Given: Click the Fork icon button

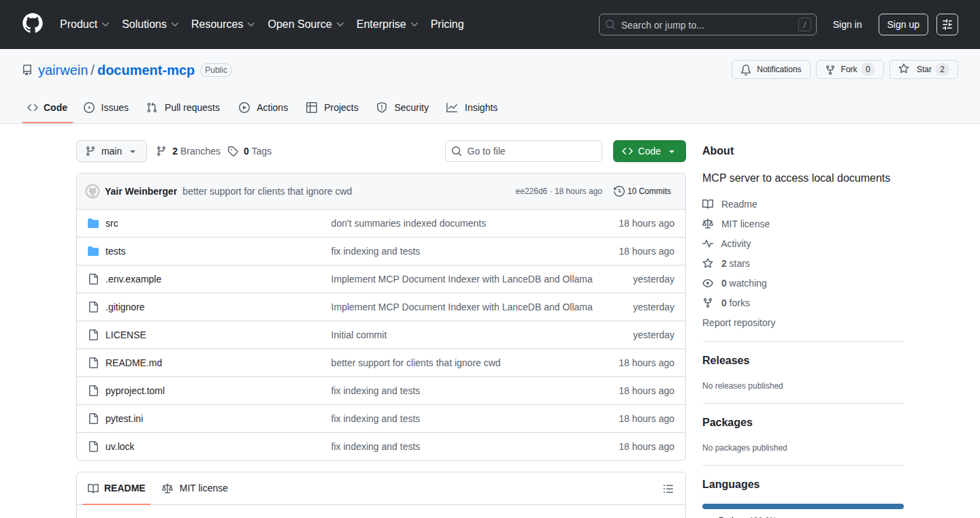Looking at the screenshot, I should click(830, 69).
